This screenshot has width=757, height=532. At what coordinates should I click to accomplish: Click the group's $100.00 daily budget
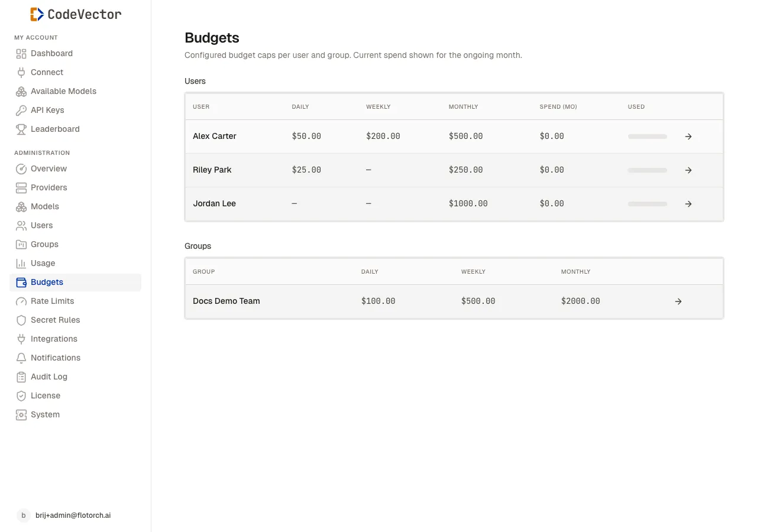coord(378,301)
